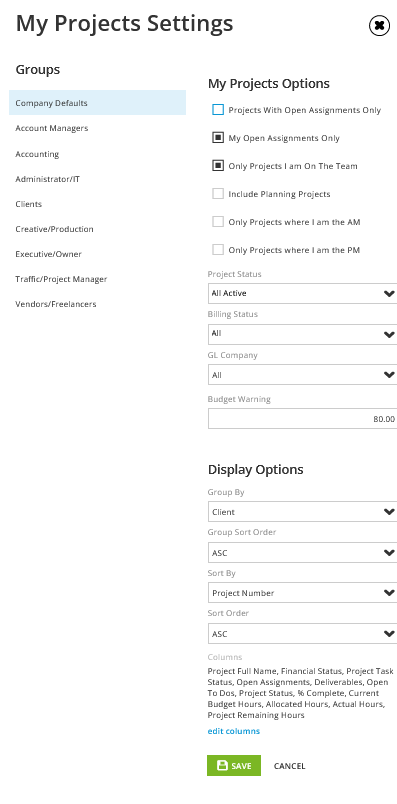Open the GL Company dropdown
The height and width of the screenshot is (804, 397).
click(x=302, y=375)
